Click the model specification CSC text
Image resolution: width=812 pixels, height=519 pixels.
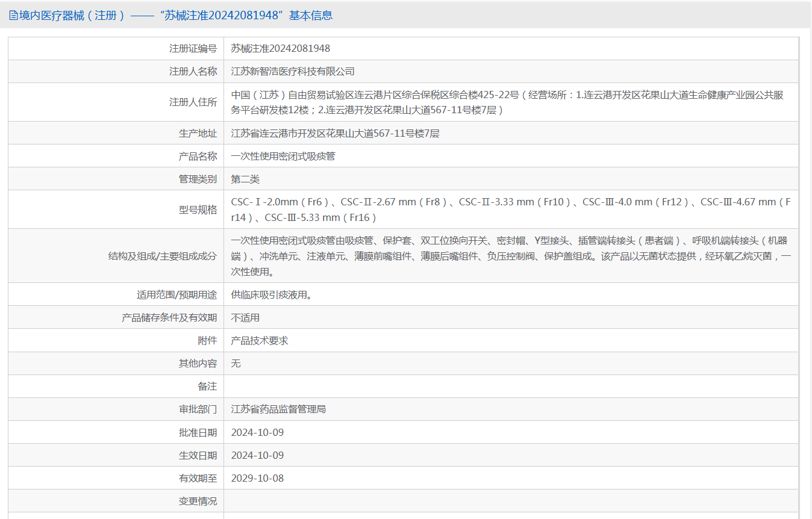(511, 210)
